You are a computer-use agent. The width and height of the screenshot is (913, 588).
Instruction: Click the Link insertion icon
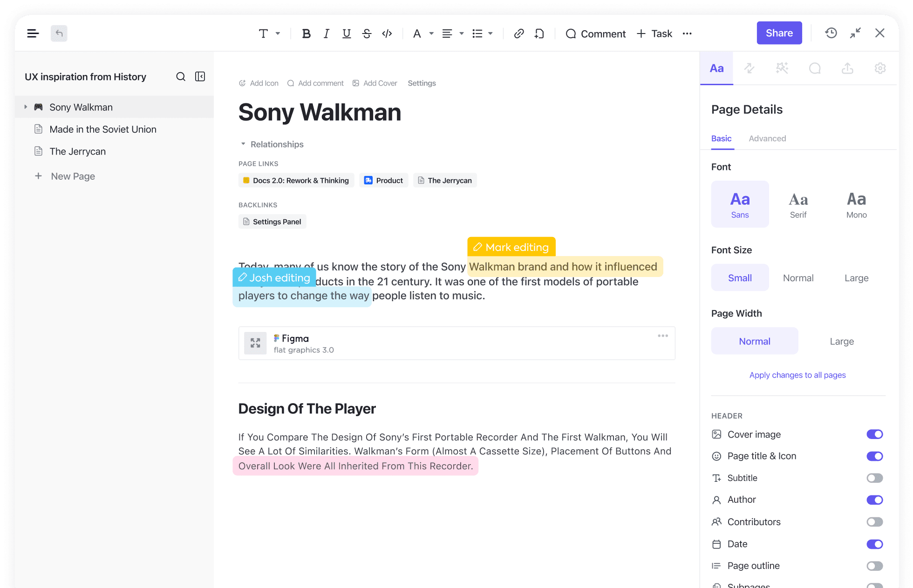pyautogui.click(x=519, y=33)
